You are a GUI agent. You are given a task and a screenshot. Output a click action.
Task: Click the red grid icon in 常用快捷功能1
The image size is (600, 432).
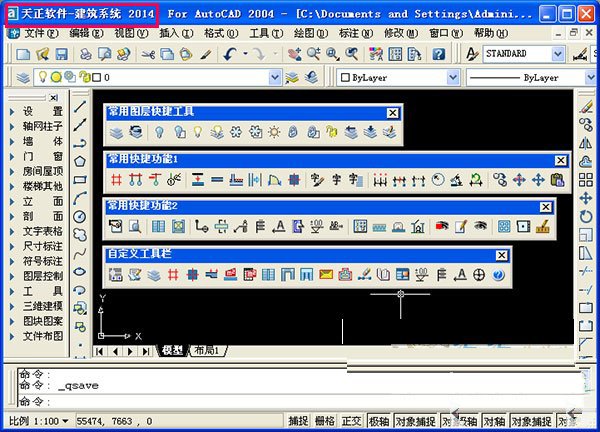pos(116,179)
